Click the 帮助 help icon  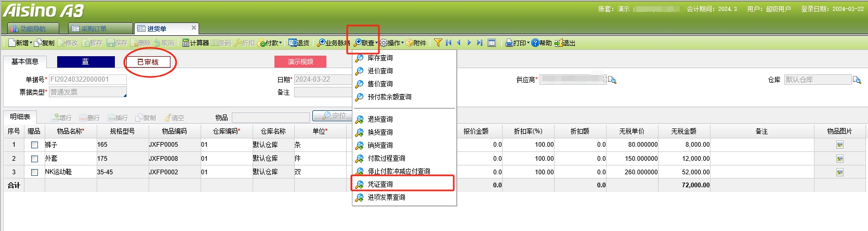tap(535, 43)
